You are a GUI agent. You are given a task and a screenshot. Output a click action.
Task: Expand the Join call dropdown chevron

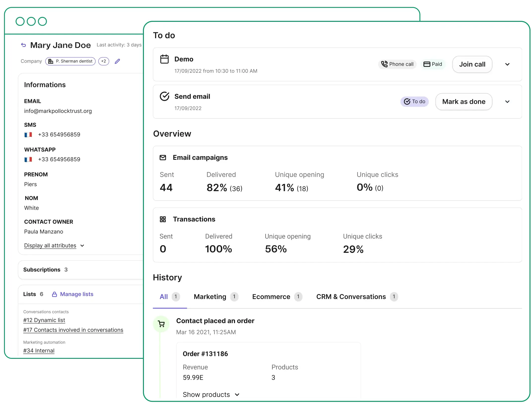click(x=507, y=64)
